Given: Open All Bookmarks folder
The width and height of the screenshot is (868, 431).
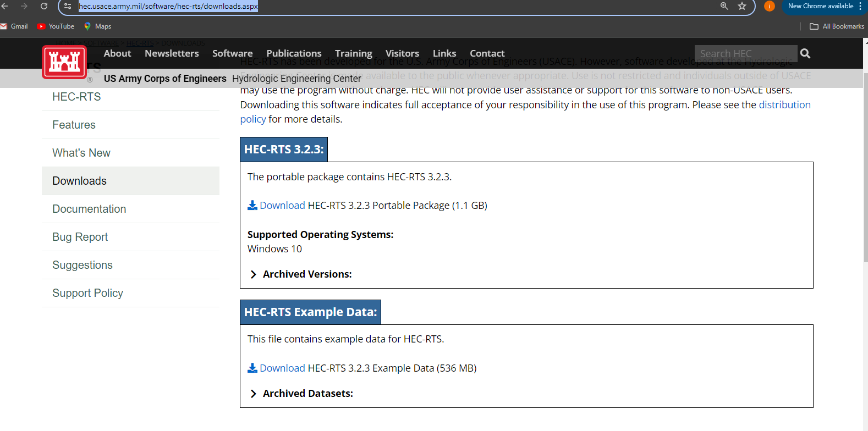Looking at the screenshot, I should pos(837,26).
